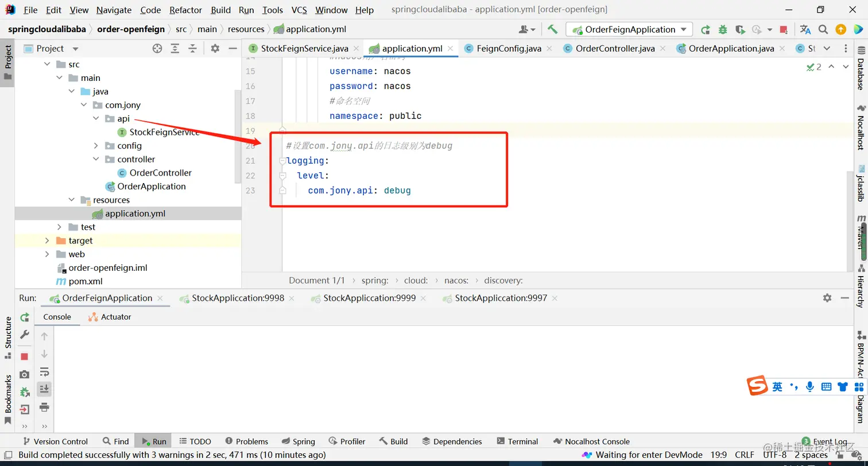Click Sogou microphone icon
This screenshot has height=466, width=868.
click(810, 387)
